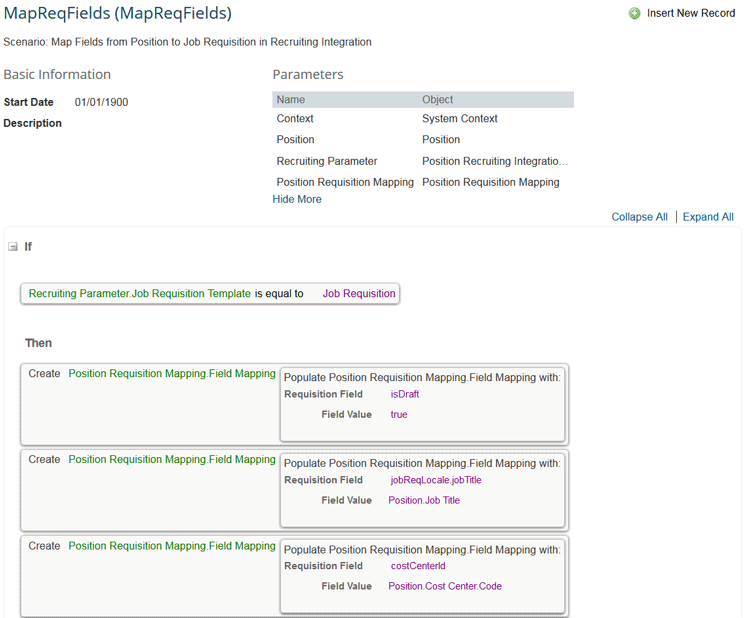This screenshot has width=750, height=618.
Task: Click the isDraft requisition field value
Action: tap(405, 394)
